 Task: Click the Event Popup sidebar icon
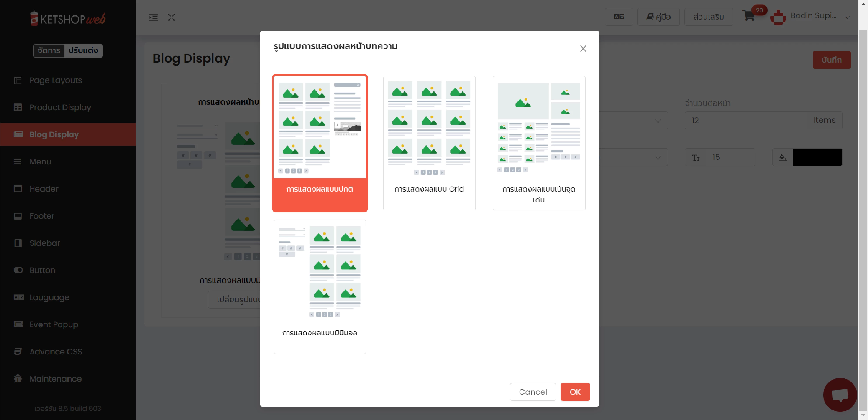[x=18, y=324]
